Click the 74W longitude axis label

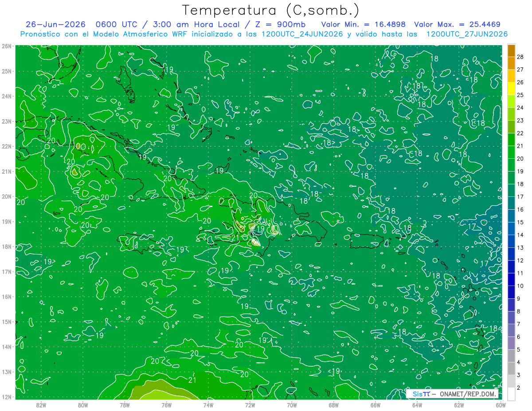click(208, 405)
